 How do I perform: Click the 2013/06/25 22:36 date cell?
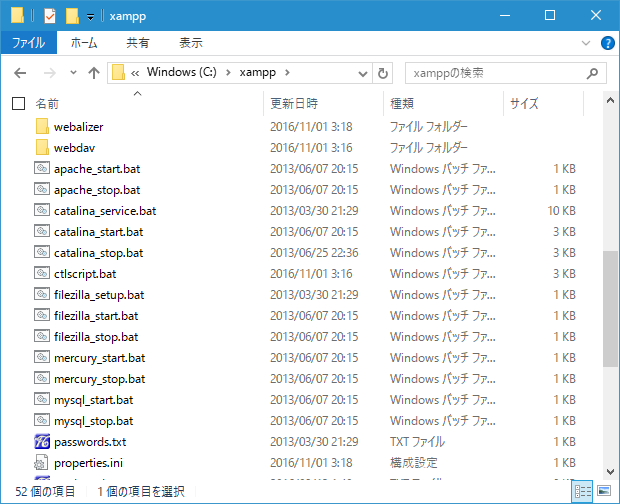coord(314,253)
